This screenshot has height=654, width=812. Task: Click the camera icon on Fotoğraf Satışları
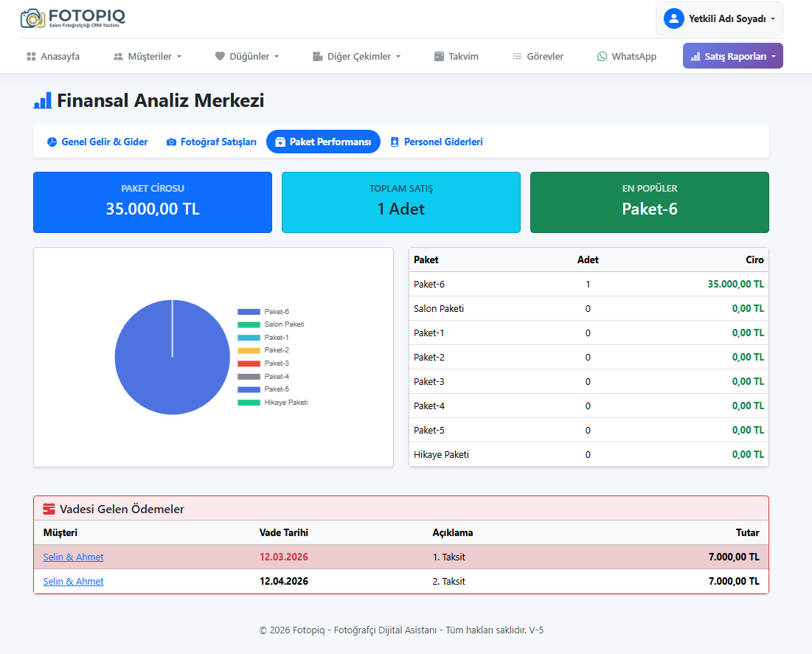tap(171, 142)
